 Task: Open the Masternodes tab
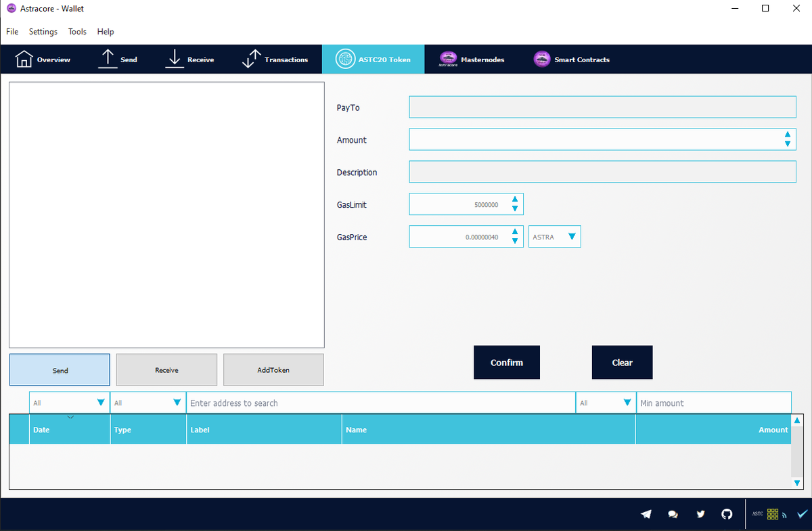pyautogui.click(x=472, y=60)
